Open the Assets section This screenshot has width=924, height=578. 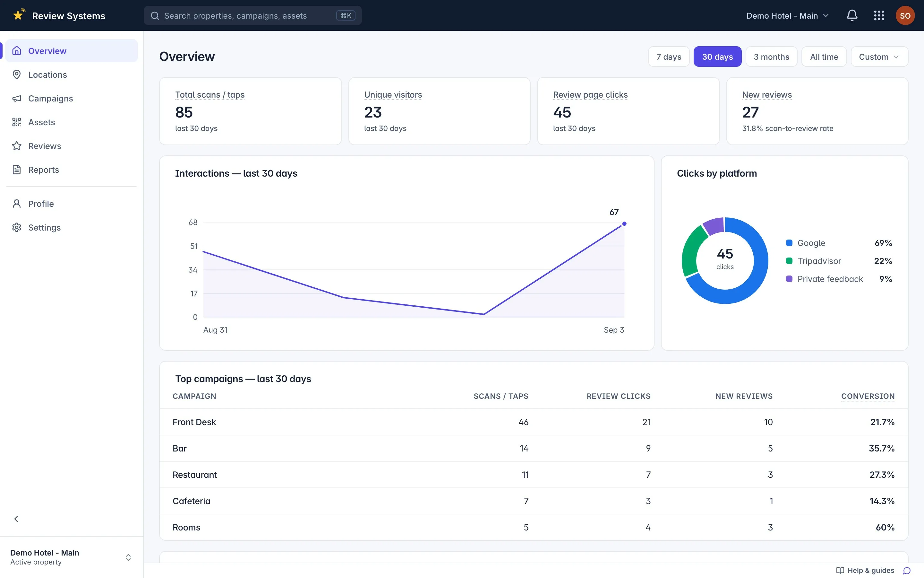[x=72, y=122]
